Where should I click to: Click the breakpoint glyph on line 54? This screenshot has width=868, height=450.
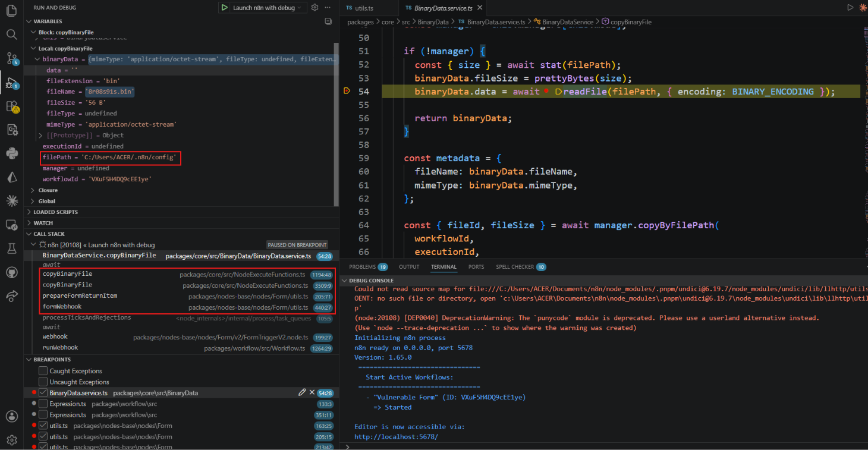[347, 92]
